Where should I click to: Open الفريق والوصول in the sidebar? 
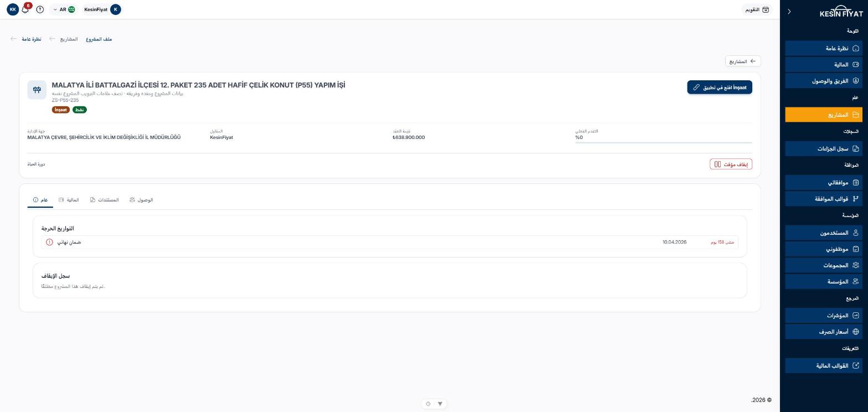824,81
